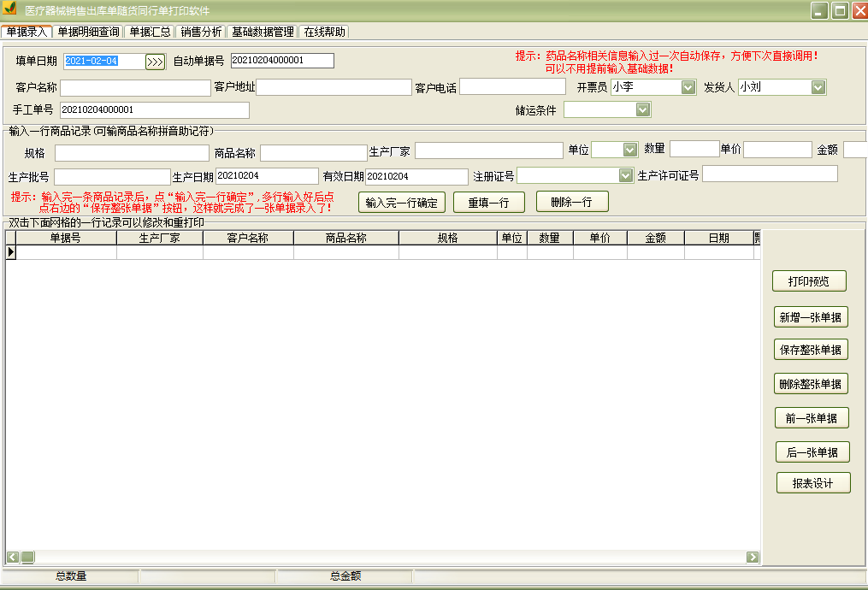868x590 pixels.
Task: Open the 开票员 dropdown showing 小李
Action: tap(687, 86)
